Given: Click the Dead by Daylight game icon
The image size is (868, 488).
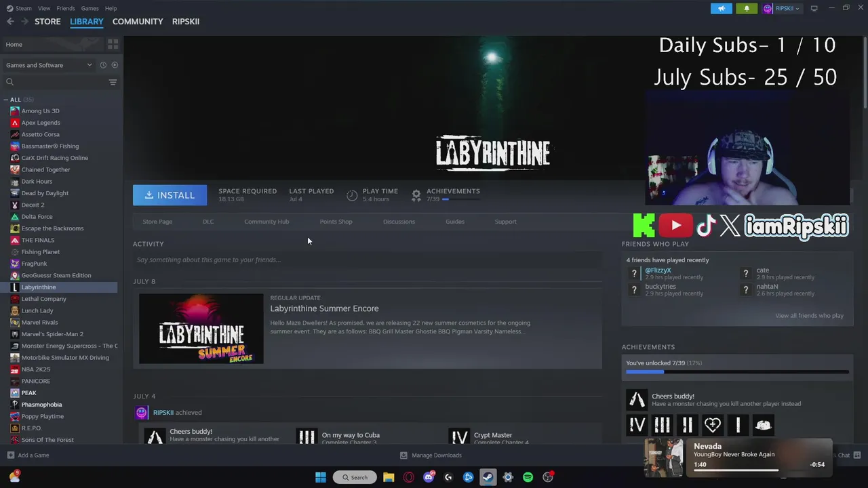Looking at the screenshot, I should click(x=15, y=193).
